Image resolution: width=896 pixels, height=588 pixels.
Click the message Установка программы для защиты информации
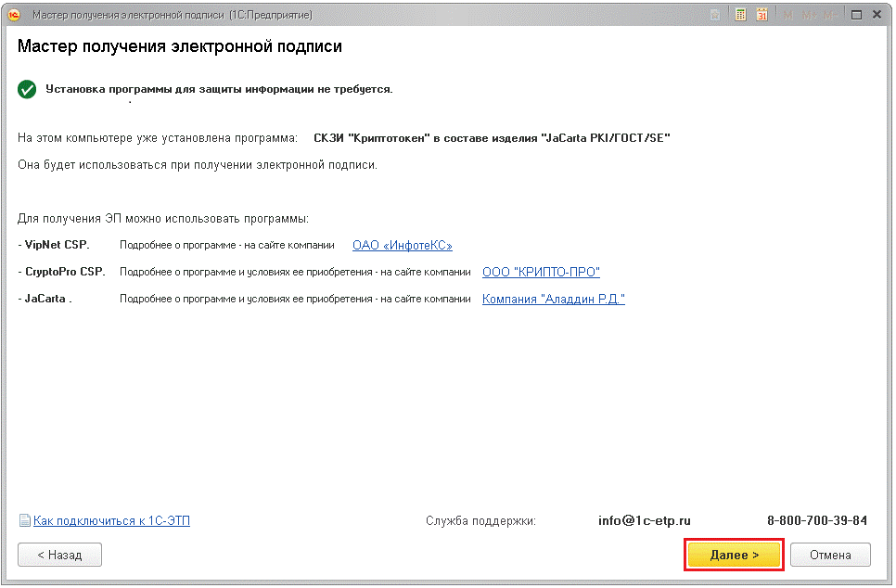click(x=219, y=90)
